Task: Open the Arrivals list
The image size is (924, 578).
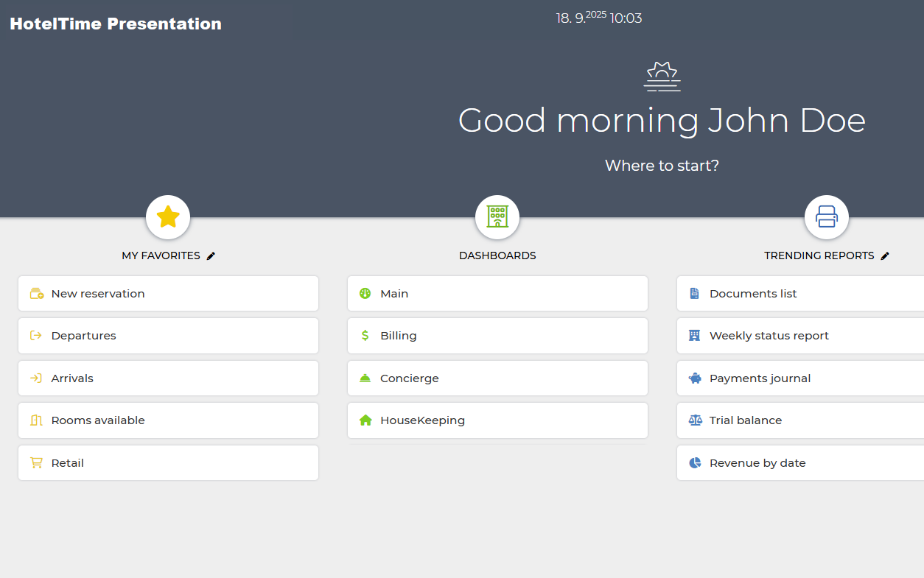Action: pyautogui.click(x=168, y=378)
